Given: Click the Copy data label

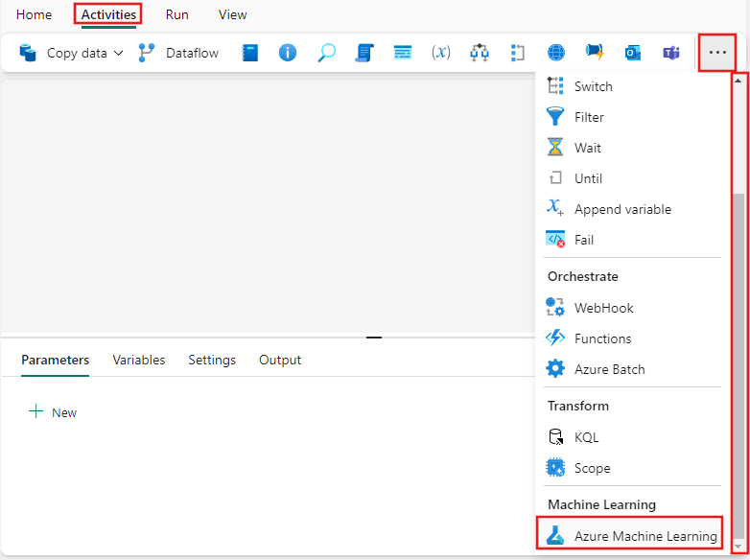Looking at the screenshot, I should (x=77, y=53).
